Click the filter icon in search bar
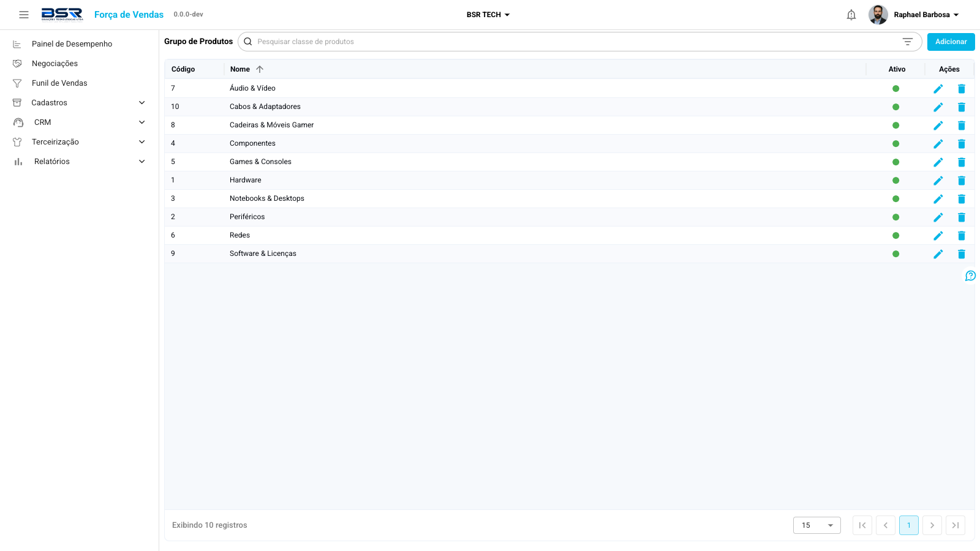The height and width of the screenshot is (551, 980). [908, 42]
